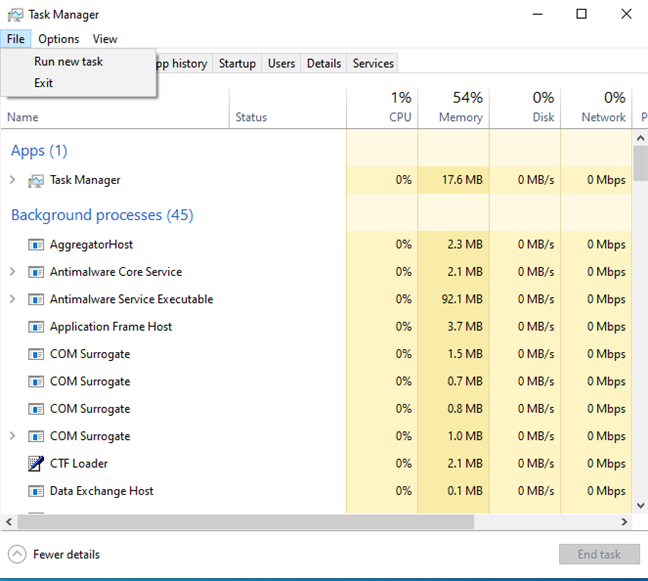648x581 pixels.
Task: Close the Task Manager window
Action: pyautogui.click(x=626, y=14)
